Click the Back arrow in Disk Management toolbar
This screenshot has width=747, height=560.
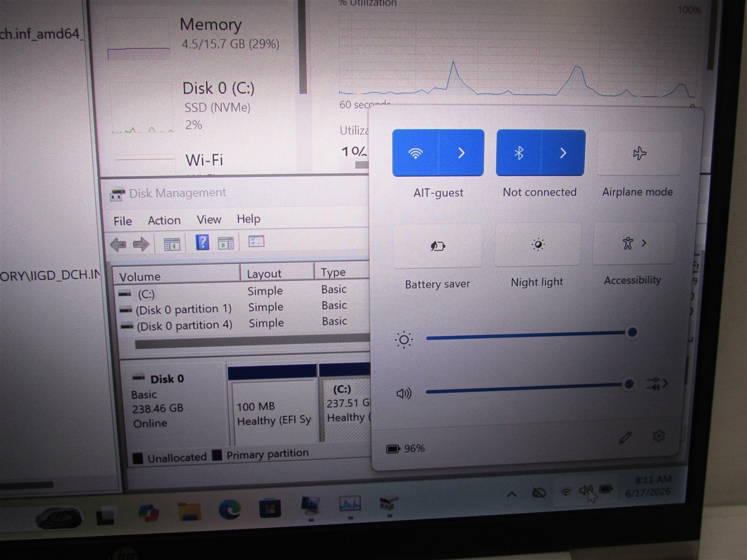click(118, 244)
